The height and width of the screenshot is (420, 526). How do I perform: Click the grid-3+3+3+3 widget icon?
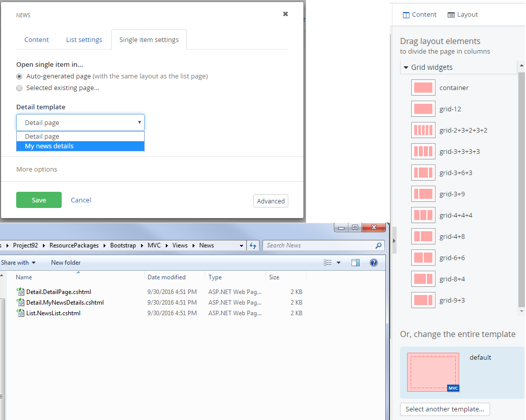[x=423, y=151]
